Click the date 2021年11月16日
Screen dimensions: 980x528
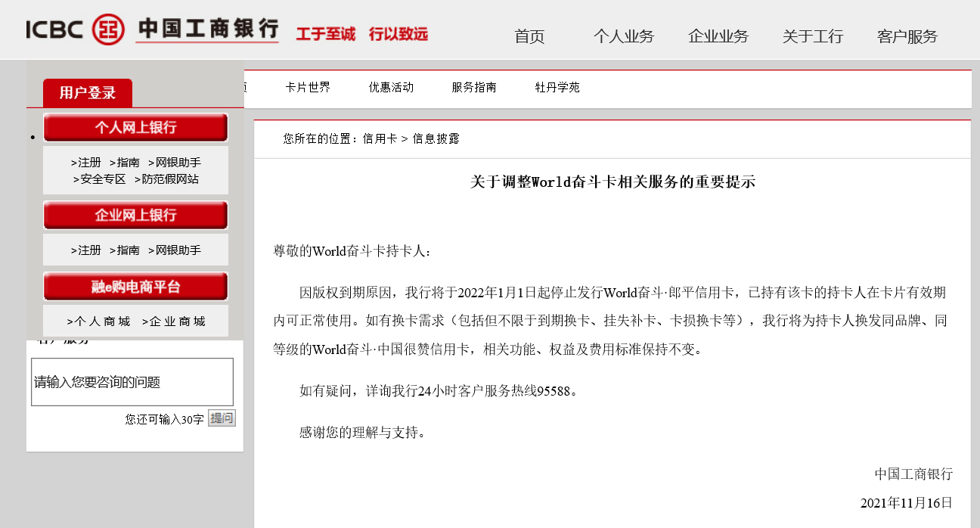coord(907,503)
